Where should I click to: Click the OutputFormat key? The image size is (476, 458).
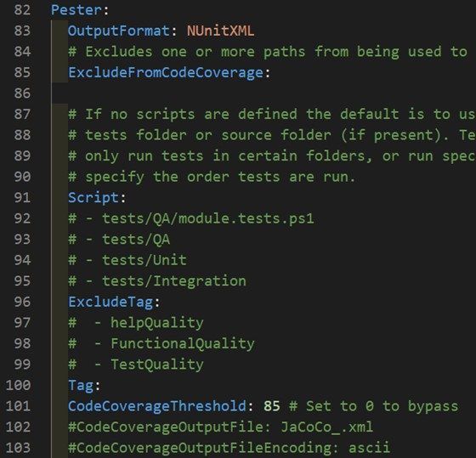tap(119, 31)
